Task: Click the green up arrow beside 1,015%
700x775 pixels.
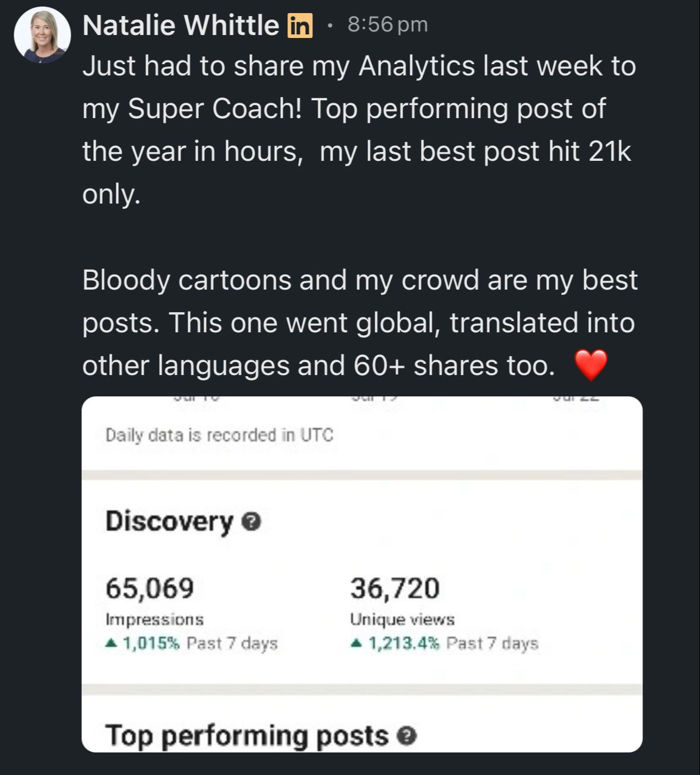Action: [110, 643]
